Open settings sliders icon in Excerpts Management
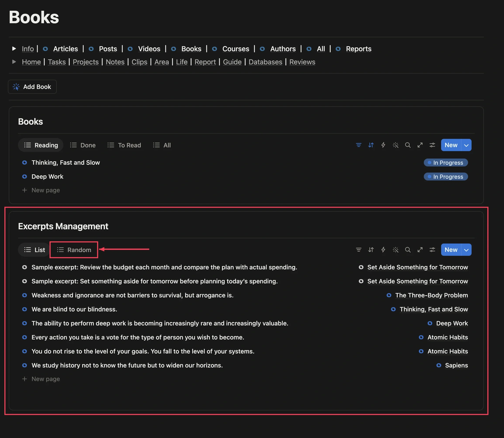Screen dimensions: 504x438 tap(432, 250)
